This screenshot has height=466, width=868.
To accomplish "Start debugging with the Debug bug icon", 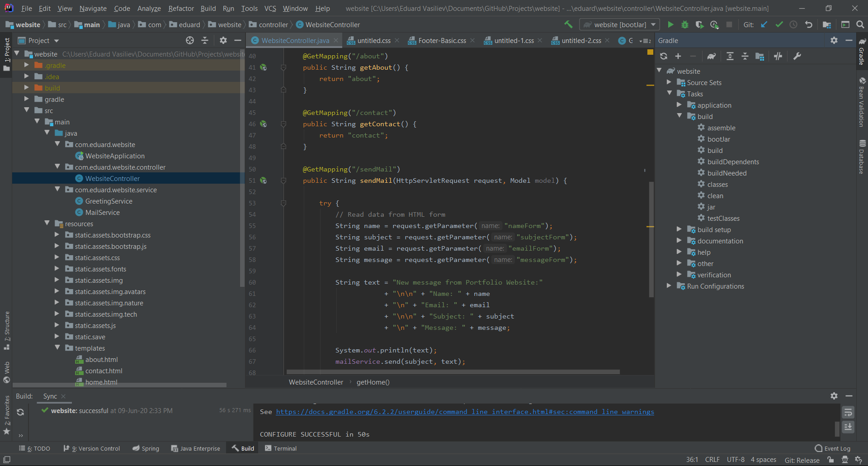I will (x=685, y=25).
